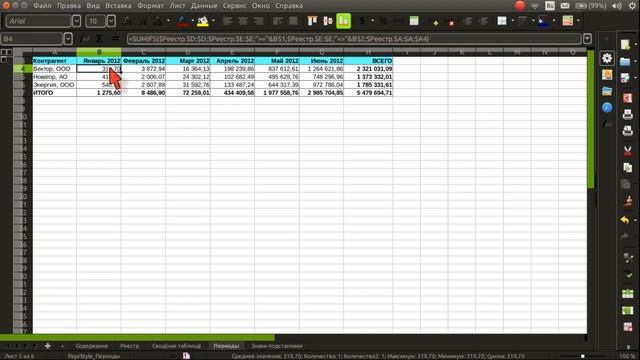Click the spellcheck checkmark icon
The height and width of the screenshot is (360, 640).
point(628,274)
